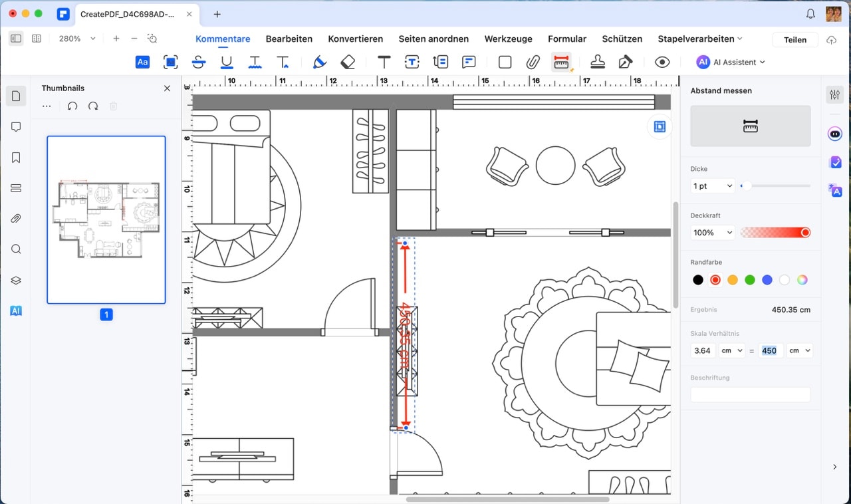Open the rectangle shape tool
The image size is (851, 504).
(505, 62)
